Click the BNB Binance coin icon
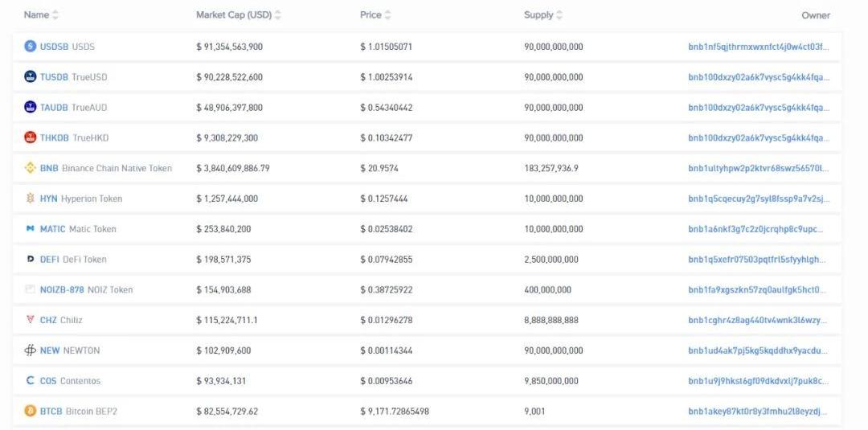The image size is (868, 430). click(31, 168)
